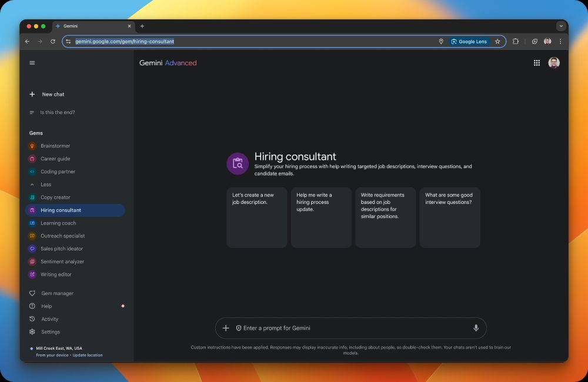Select the Hiring consultant gem in sidebar
Screen dimensions: 588x382
[75, 210]
